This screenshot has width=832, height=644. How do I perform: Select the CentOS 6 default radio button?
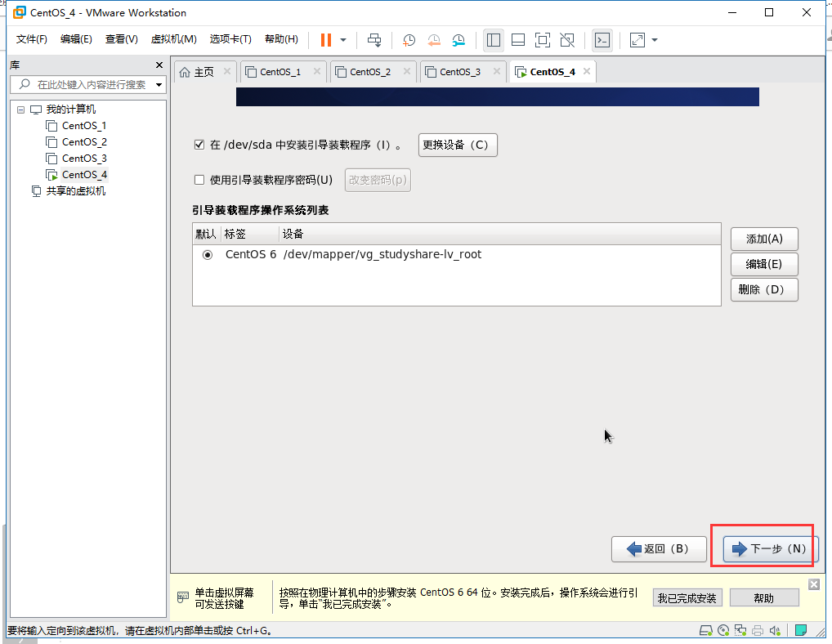[x=208, y=255]
